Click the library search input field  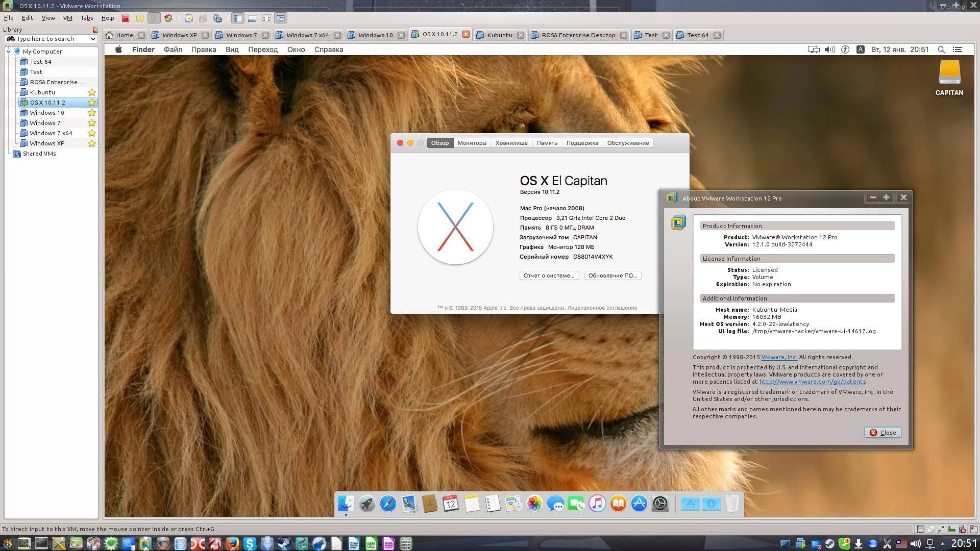pos(52,39)
